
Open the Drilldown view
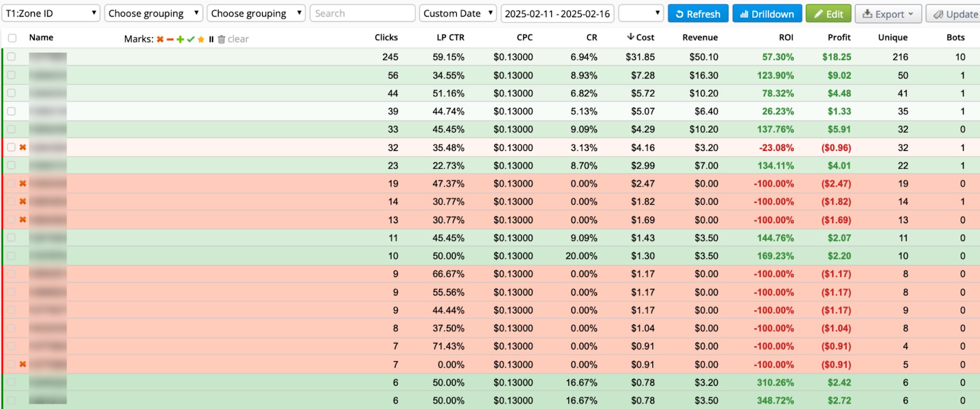point(767,13)
